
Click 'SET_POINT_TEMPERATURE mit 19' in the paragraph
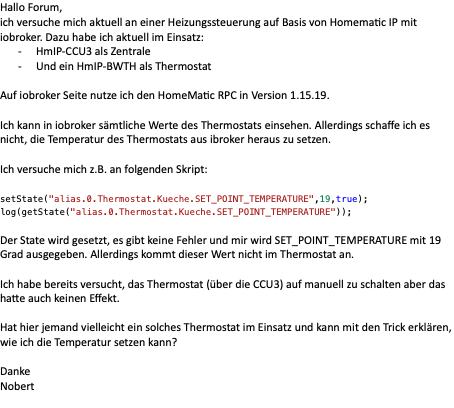tap(358, 240)
